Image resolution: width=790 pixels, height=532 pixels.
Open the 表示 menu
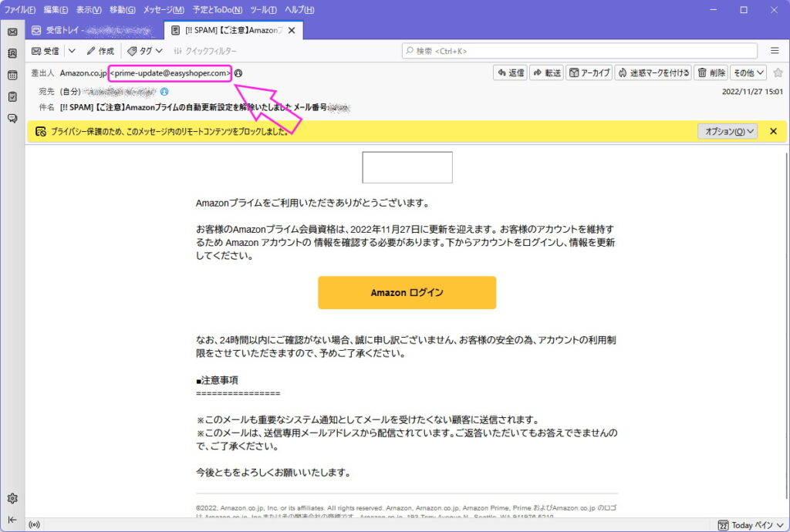[x=89, y=9]
